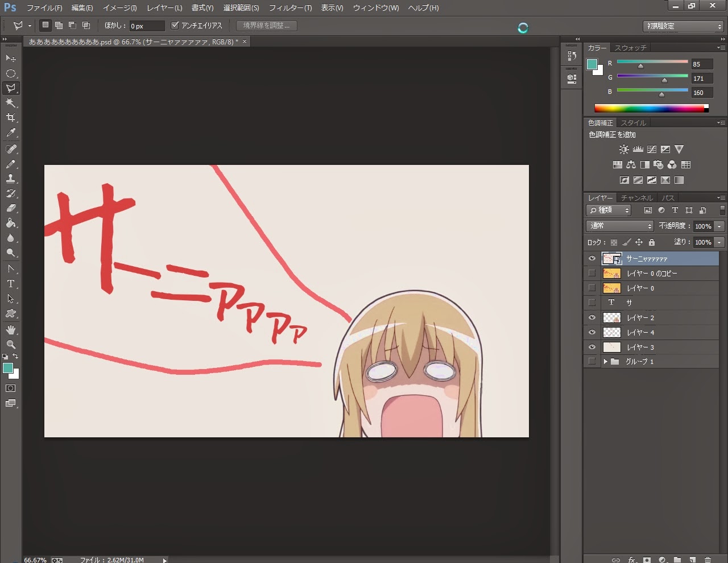
Task: Select the Paint Bucket tool
Action: click(x=11, y=223)
